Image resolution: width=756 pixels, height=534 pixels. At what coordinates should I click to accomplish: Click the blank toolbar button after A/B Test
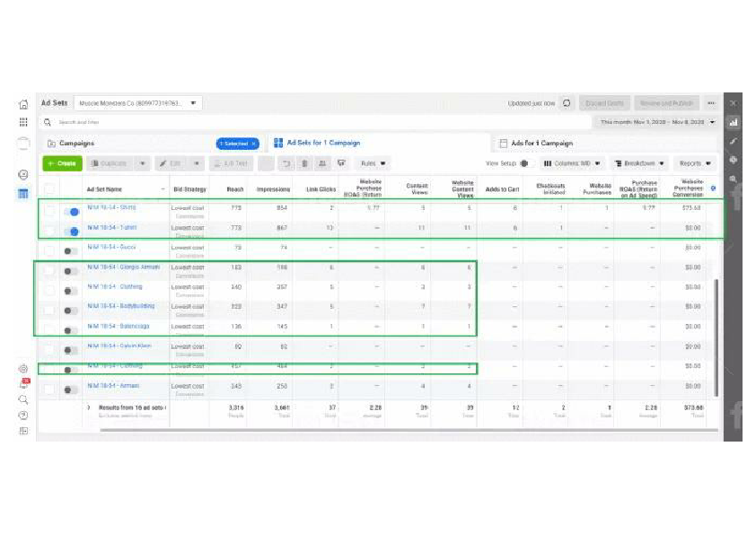[x=266, y=163]
